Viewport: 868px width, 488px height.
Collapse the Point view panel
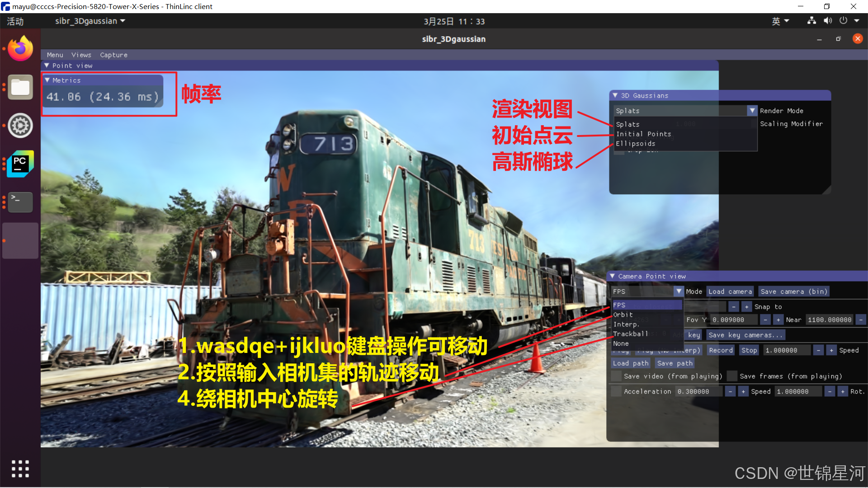[x=47, y=66]
